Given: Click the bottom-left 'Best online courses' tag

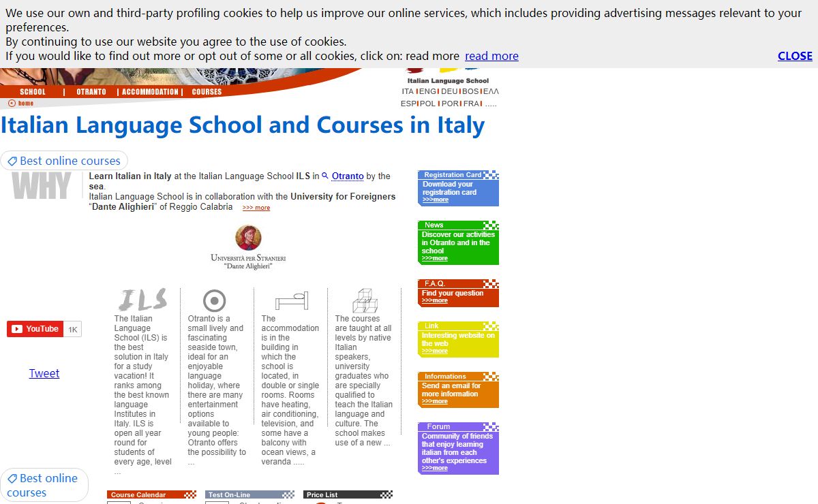Looking at the screenshot, I should click(44, 485).
